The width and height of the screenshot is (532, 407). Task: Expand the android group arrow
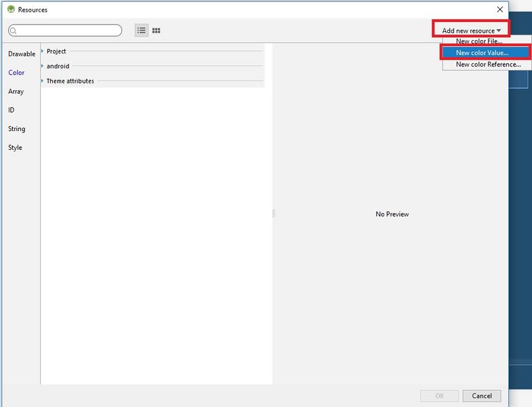coord(43,66)
